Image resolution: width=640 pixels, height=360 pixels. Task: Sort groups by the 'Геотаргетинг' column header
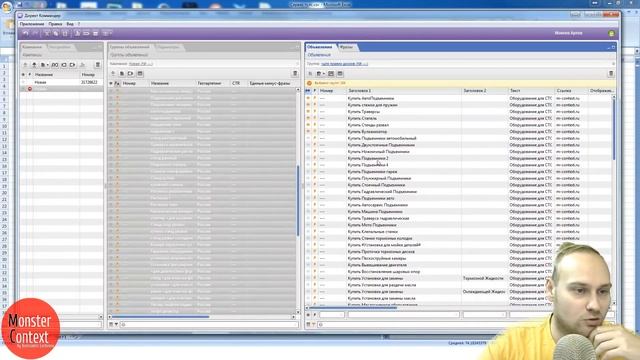[x=213, y=83]
